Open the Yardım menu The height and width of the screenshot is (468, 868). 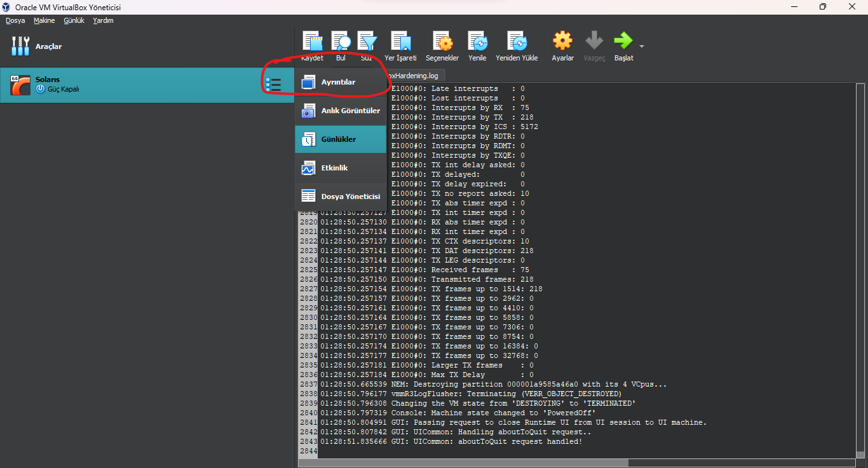pyautogui.click(x=103, y=20)
